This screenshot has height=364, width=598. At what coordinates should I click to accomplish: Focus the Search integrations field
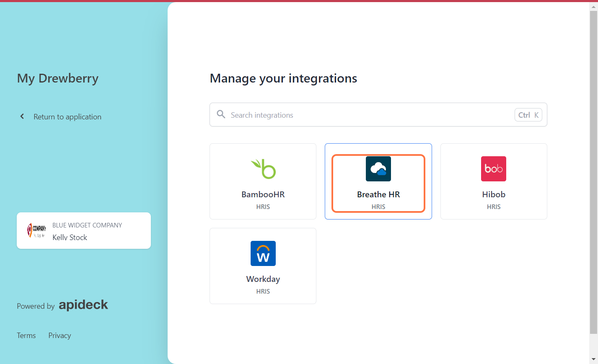[378, 115]
